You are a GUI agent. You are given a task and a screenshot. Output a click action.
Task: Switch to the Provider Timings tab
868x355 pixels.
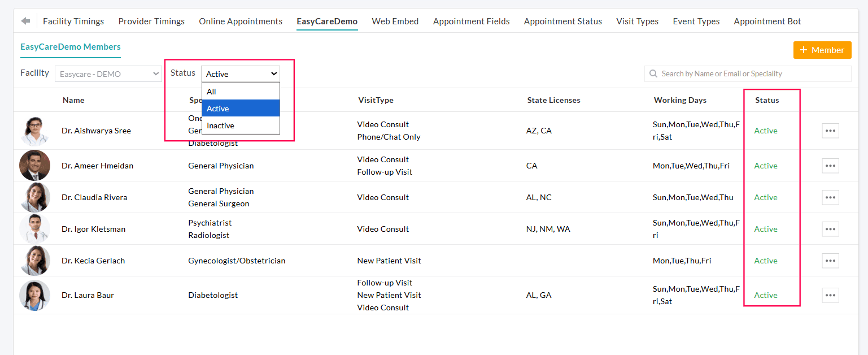click(151, 21)
